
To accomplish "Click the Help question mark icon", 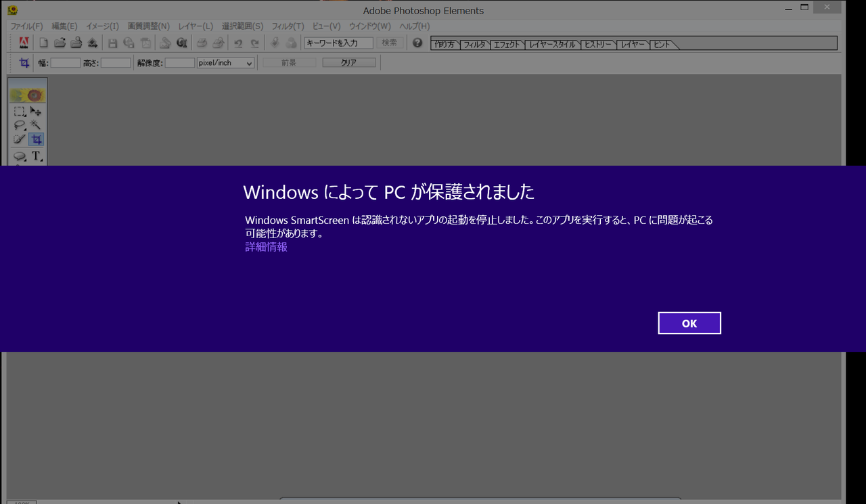I will (x=417, y=43).
